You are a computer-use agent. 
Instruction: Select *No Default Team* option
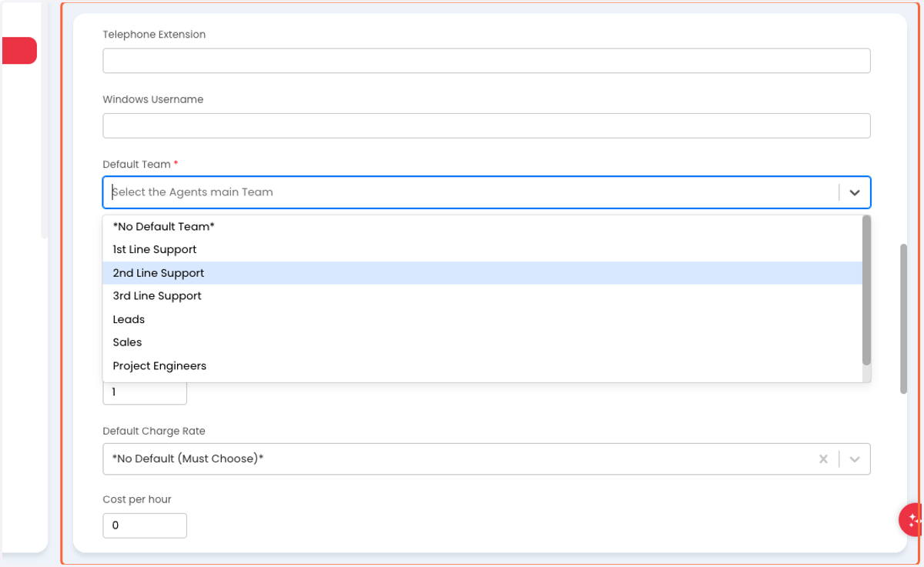[482, 226]
